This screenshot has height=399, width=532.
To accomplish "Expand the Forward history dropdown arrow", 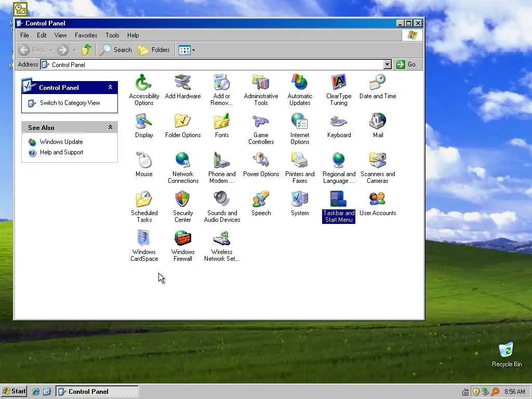I will click(x=75, y=50).
